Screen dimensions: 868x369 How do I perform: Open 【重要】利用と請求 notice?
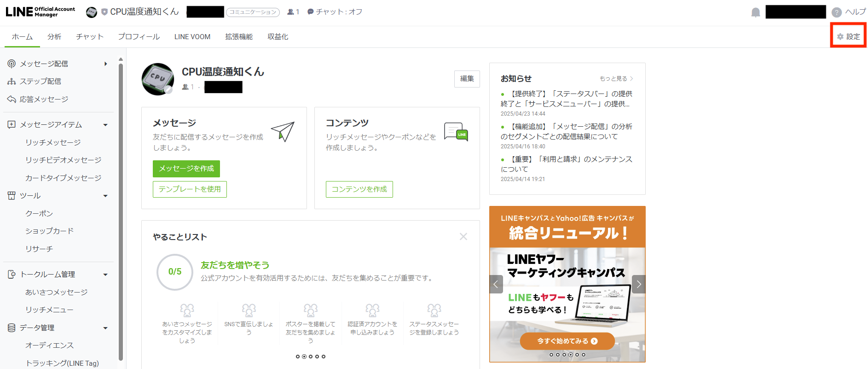click(567, 164)
